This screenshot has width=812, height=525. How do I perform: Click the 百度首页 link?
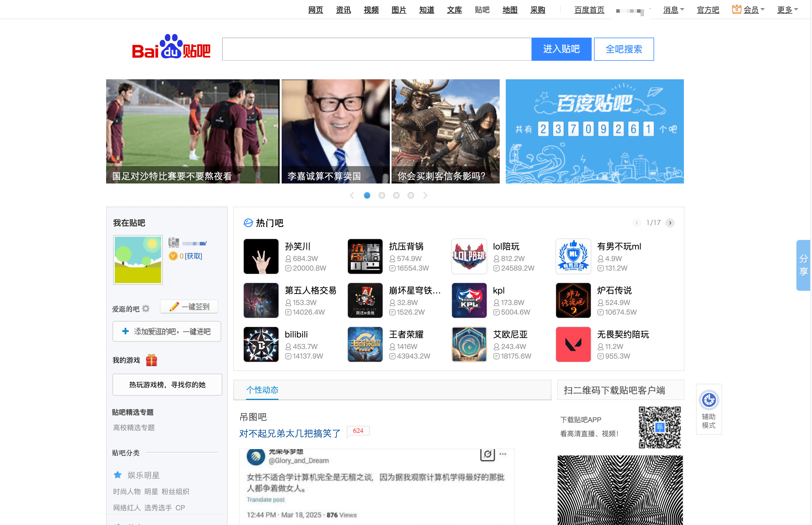(x=589, y=10)
